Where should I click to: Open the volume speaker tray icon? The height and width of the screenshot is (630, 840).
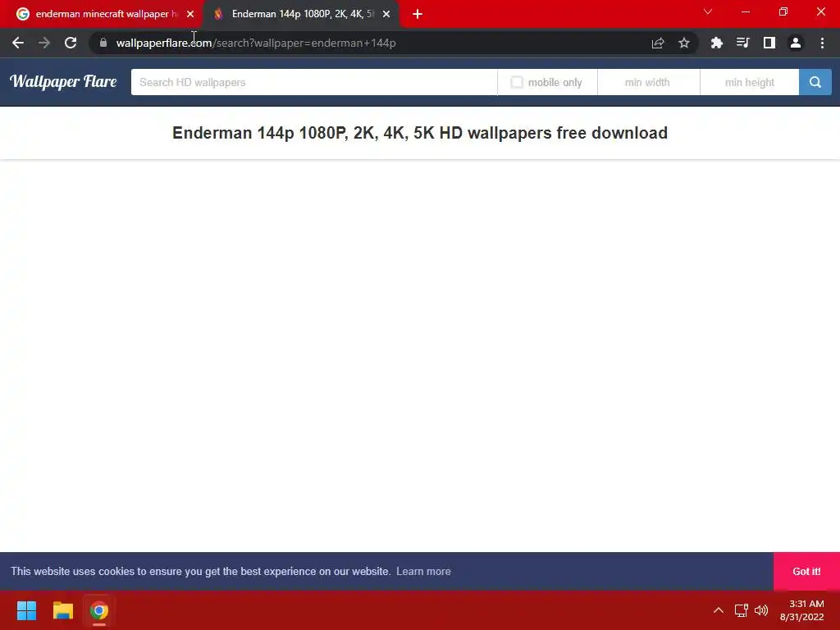tap(761, 610)
